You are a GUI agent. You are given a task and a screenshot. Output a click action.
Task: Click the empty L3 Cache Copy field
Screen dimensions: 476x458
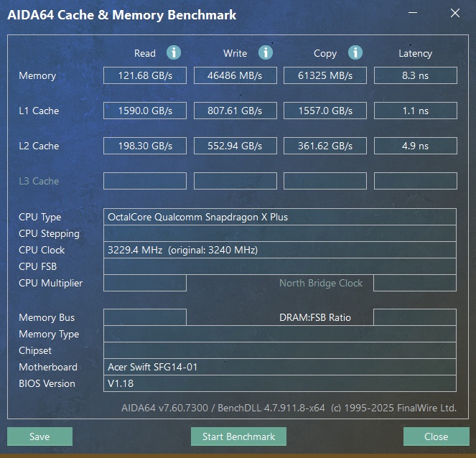coord(325,181)
